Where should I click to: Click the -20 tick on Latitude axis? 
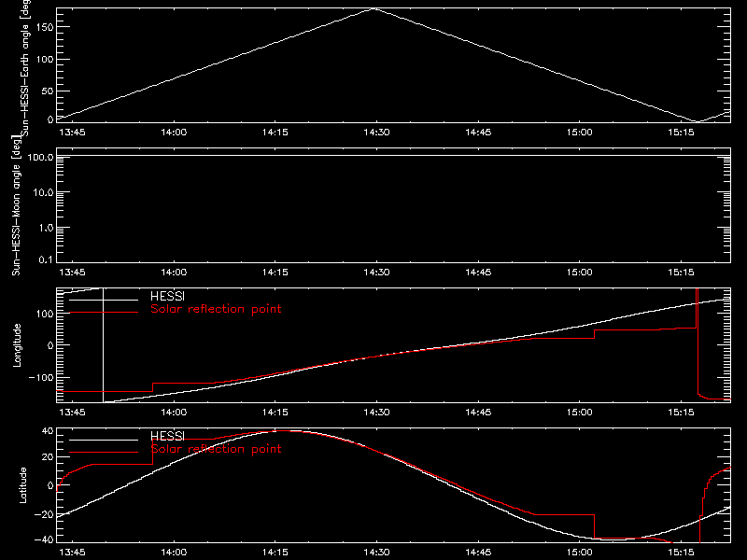point(44,514)
